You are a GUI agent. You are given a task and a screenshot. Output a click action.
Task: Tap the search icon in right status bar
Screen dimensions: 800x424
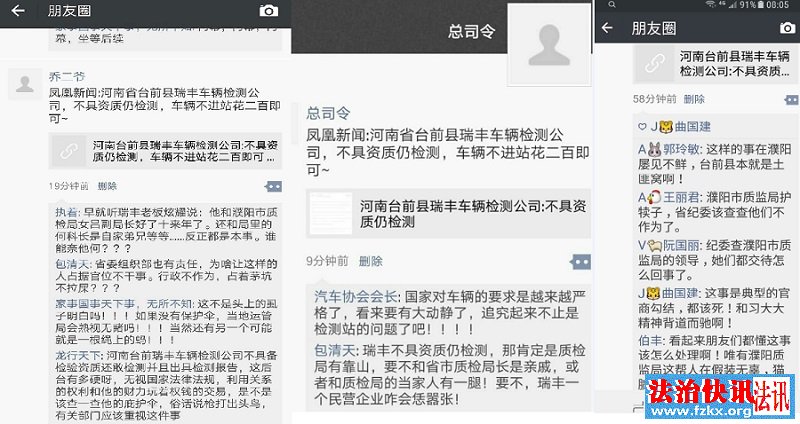point(612,5)
